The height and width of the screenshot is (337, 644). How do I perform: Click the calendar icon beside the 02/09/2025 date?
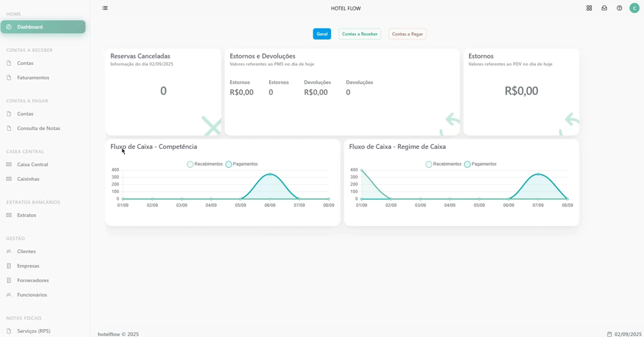(609, 335)
